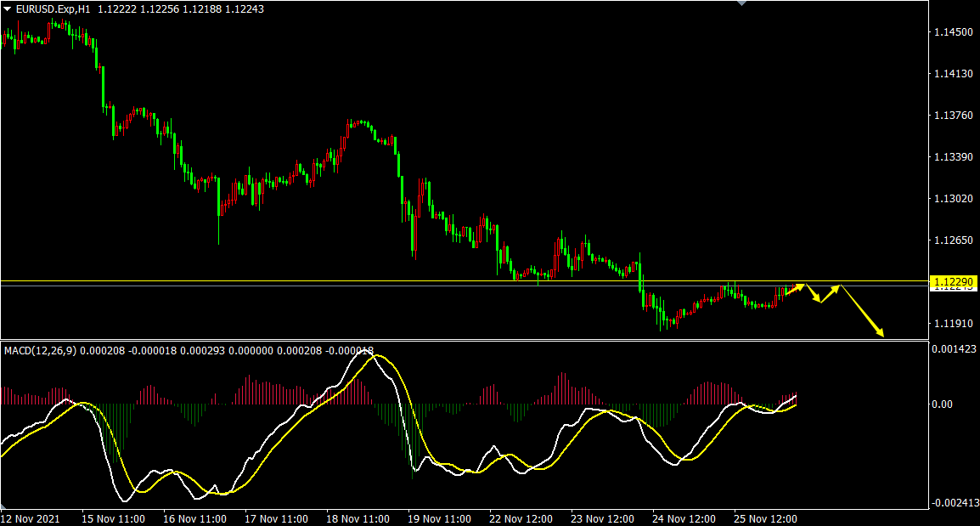Click the 0.001423 MACD scale value
Viewport: 980px width, 526px height.
point(952,349)
